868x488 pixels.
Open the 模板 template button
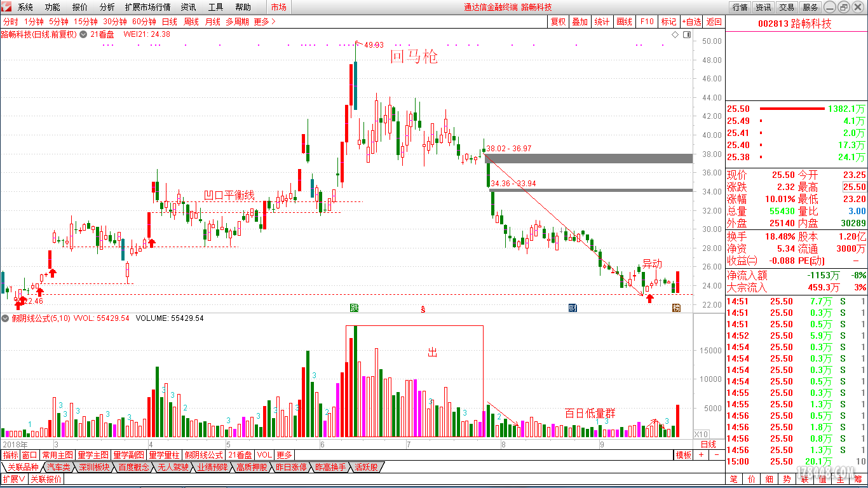(684, 455)
